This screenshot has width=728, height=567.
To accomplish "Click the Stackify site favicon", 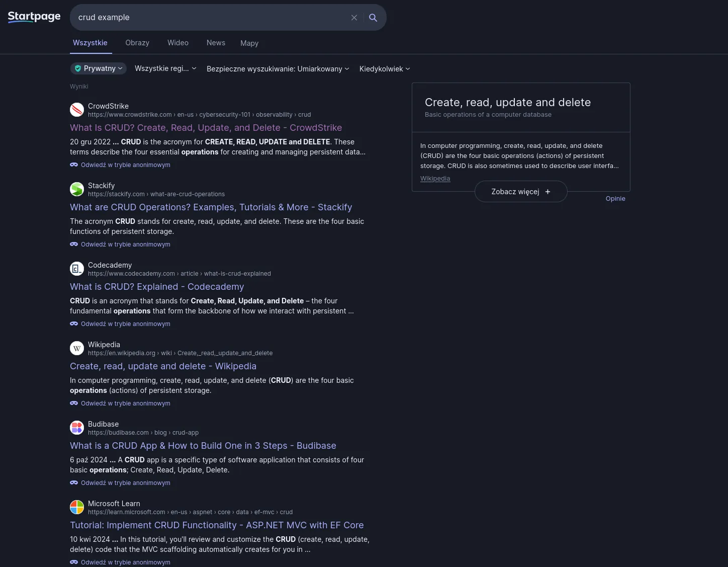I will point(77,189).
